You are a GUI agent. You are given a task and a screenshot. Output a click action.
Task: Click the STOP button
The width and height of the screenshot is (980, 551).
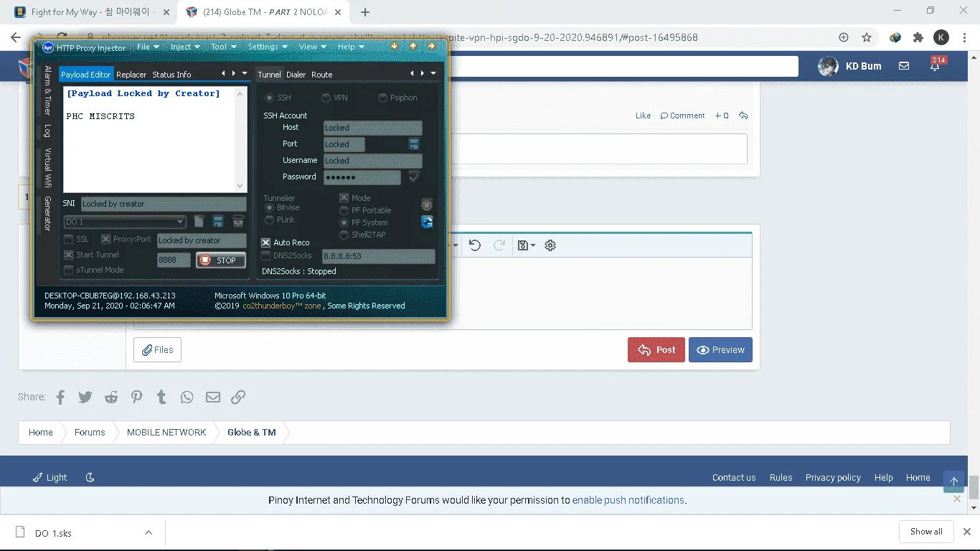coord(221,260)
